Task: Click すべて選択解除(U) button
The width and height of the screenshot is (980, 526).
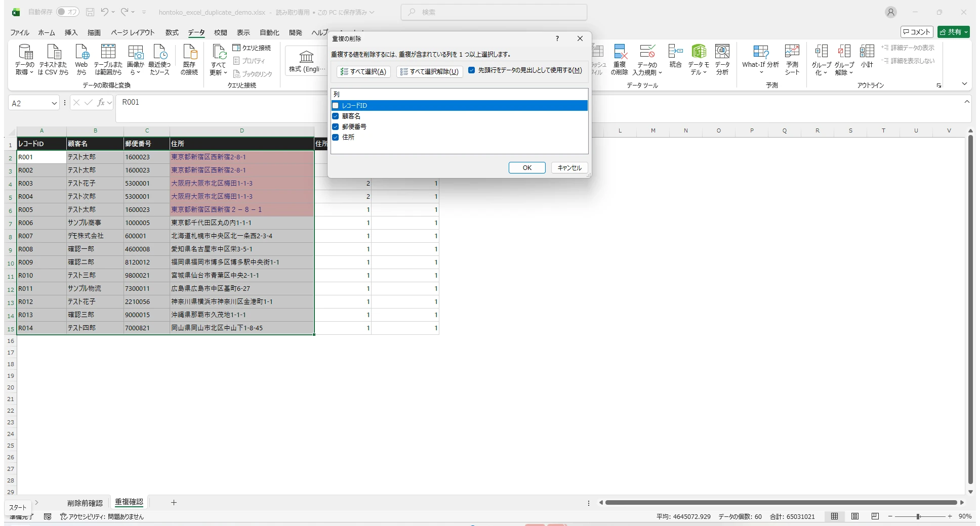Action: click(429, 72)
